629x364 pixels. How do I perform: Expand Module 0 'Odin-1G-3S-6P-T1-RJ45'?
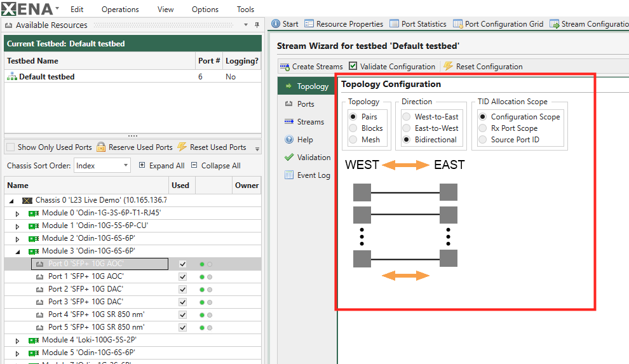point(17,213)
